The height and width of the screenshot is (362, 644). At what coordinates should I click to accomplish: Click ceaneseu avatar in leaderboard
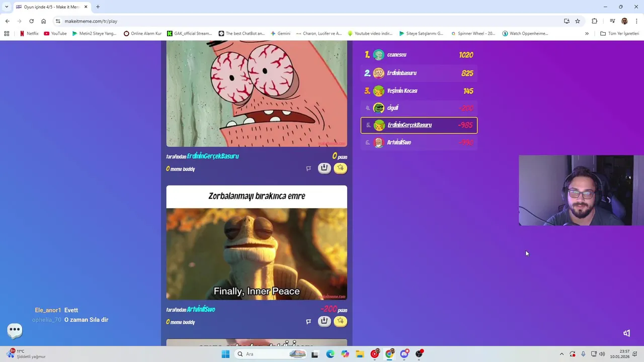coord(379,55)
